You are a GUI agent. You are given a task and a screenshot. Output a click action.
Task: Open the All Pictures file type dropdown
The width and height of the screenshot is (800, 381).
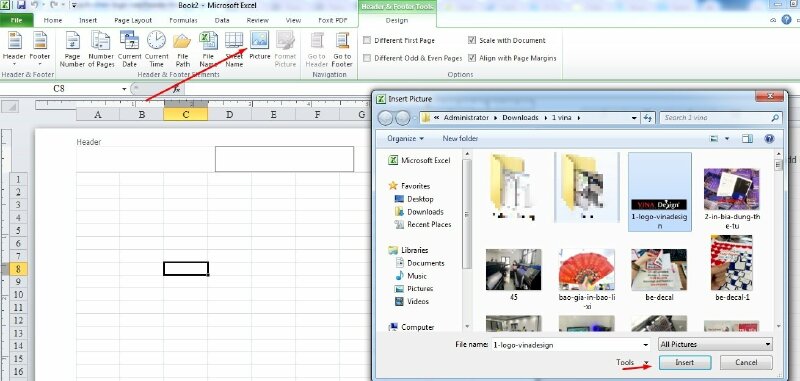[x=715, y=345]
